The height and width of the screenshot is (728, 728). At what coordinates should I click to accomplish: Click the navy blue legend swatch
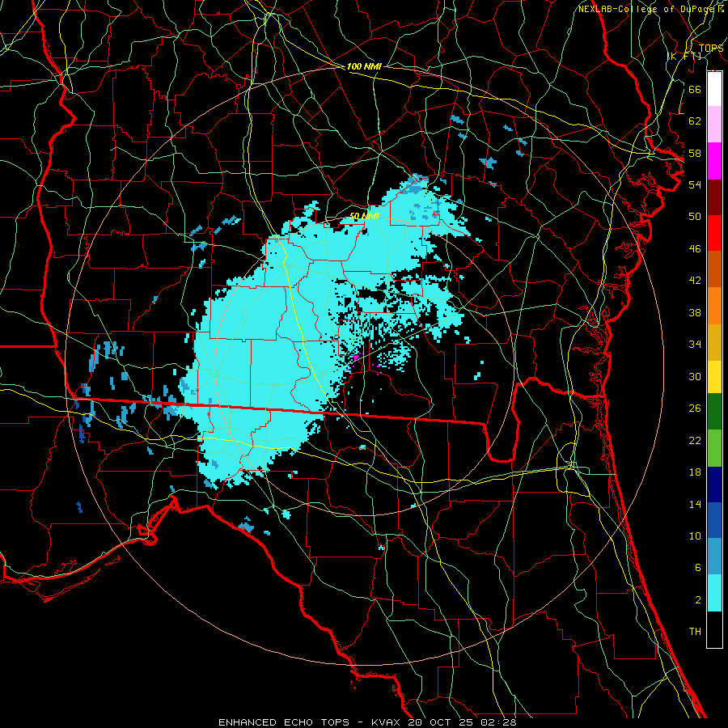[x=714, y=485]
